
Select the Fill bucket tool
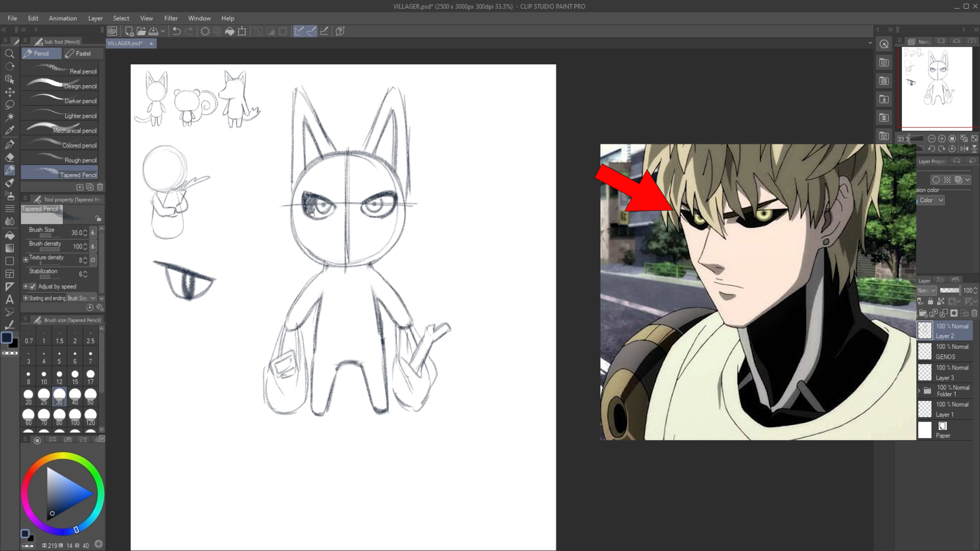coord(9,235)
